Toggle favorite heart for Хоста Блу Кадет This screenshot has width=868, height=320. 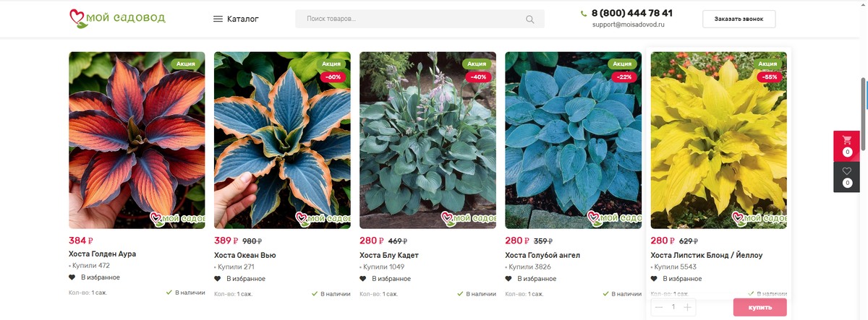[363, 278]
